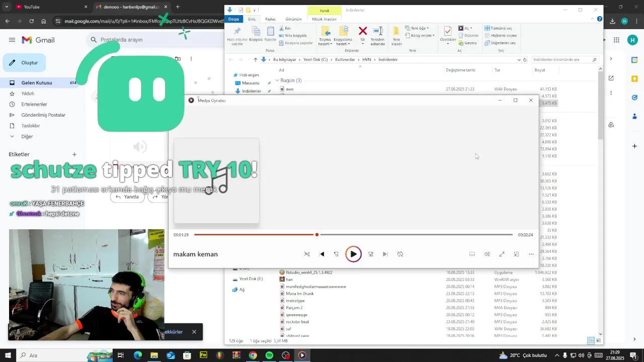
Task: Open media player more options menu
Action: tap(531, 254)
